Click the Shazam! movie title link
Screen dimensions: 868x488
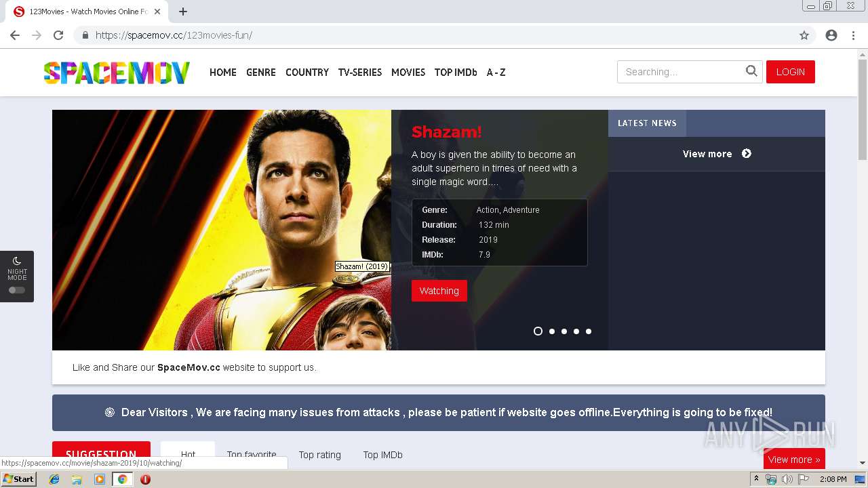pyautogui.click(x=447, y=132)
